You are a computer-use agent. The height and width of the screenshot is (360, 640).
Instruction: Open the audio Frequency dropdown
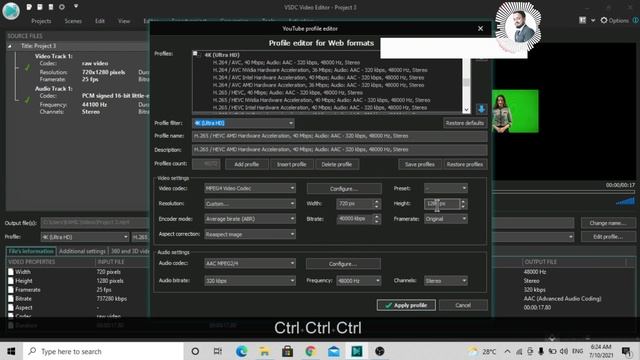(x=358, y=281)
